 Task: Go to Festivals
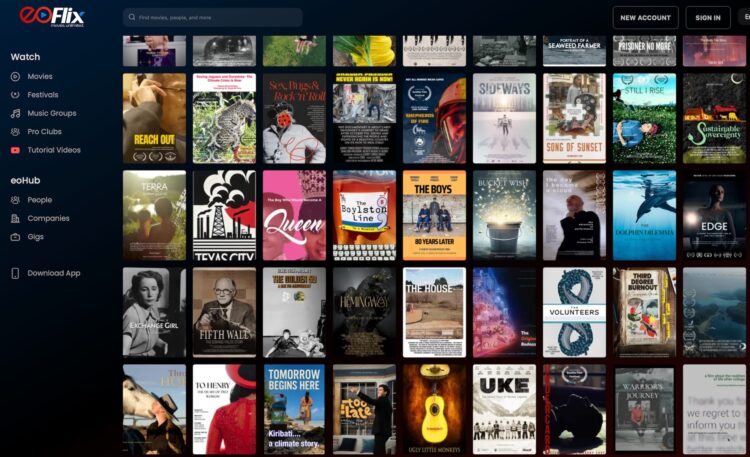click(43, 95)
